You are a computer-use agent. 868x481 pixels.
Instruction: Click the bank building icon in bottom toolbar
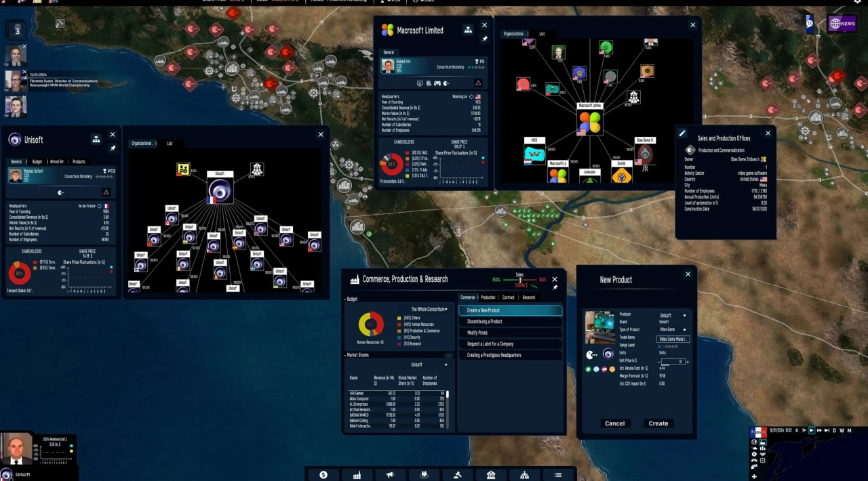[491, 475]
